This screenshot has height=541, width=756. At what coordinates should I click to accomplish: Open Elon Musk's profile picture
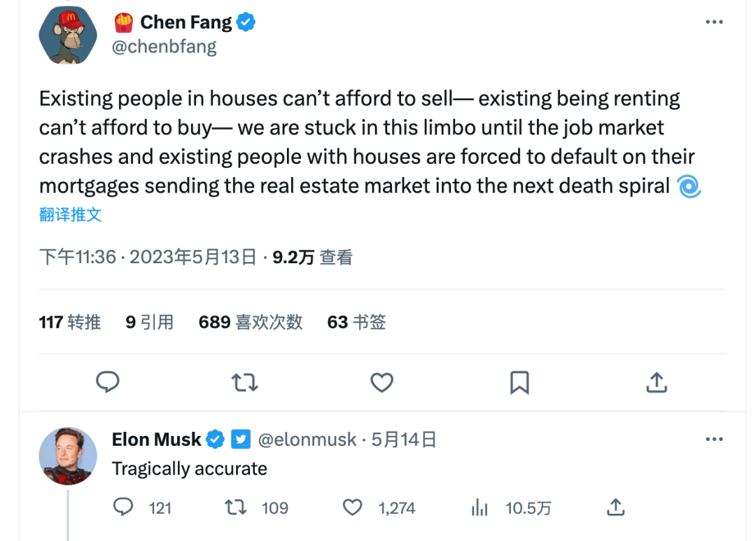tap(68, 456)
